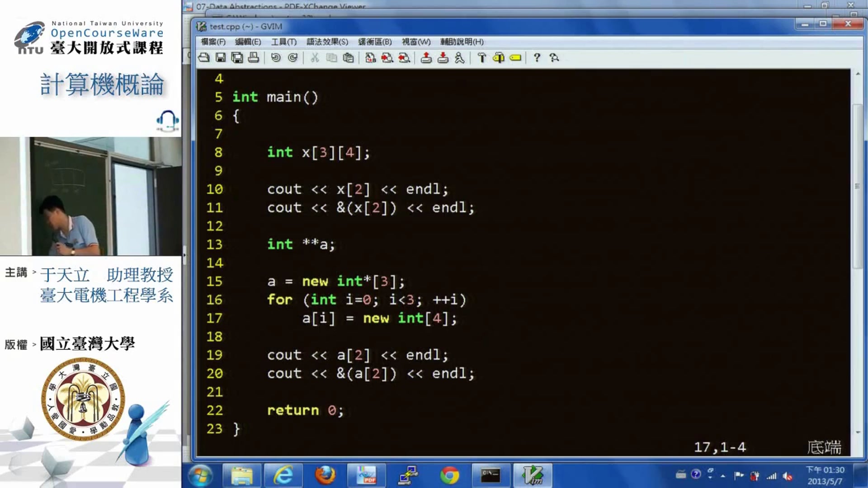The image size is (868, 488).
Task: Print the file using printer icon
Action: click(254, 58)
